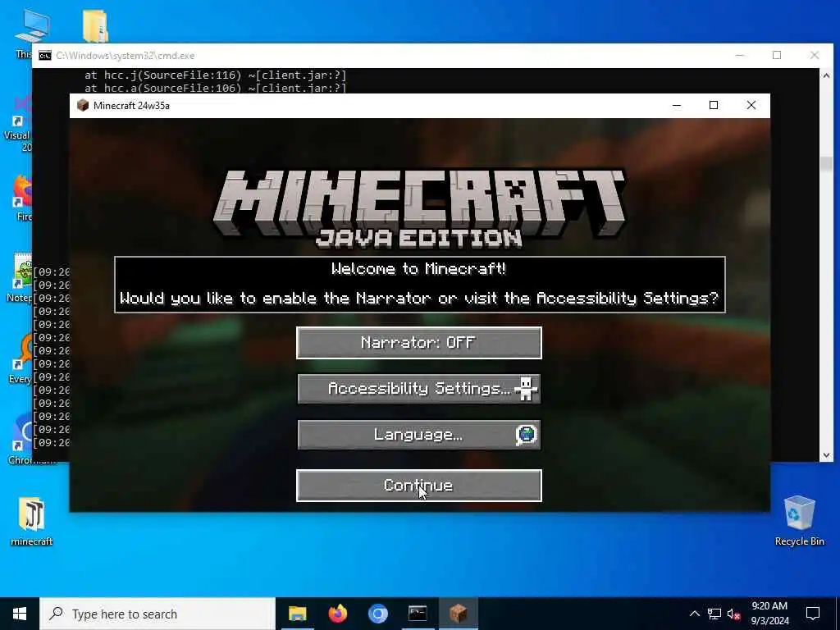
Task: Open File Explorer from the taskbar
Action: [x=297, y=614]
